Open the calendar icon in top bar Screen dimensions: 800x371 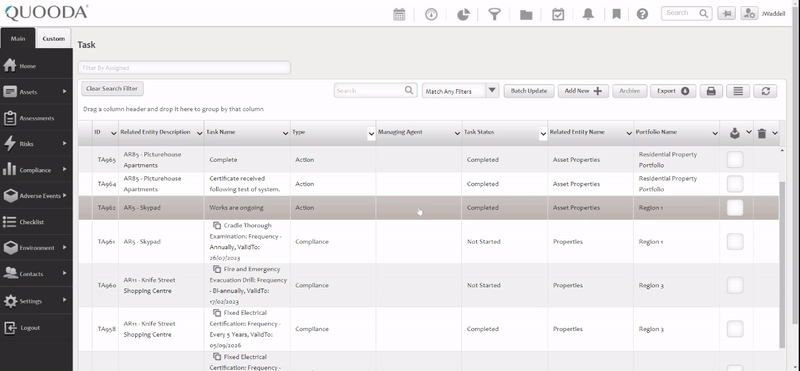[x=399, y=14]
